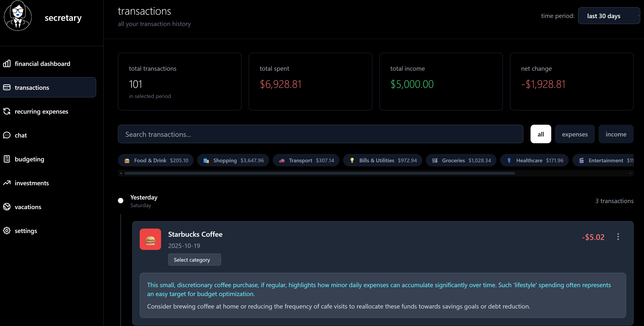Click the investments trend-line icon
The width and height of the screenshot is (644, 326).
tap(7, 183)
